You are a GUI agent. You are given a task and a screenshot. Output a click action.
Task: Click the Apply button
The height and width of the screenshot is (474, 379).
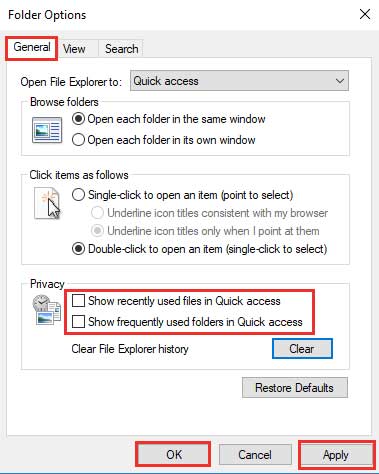(x=336, y=455)
